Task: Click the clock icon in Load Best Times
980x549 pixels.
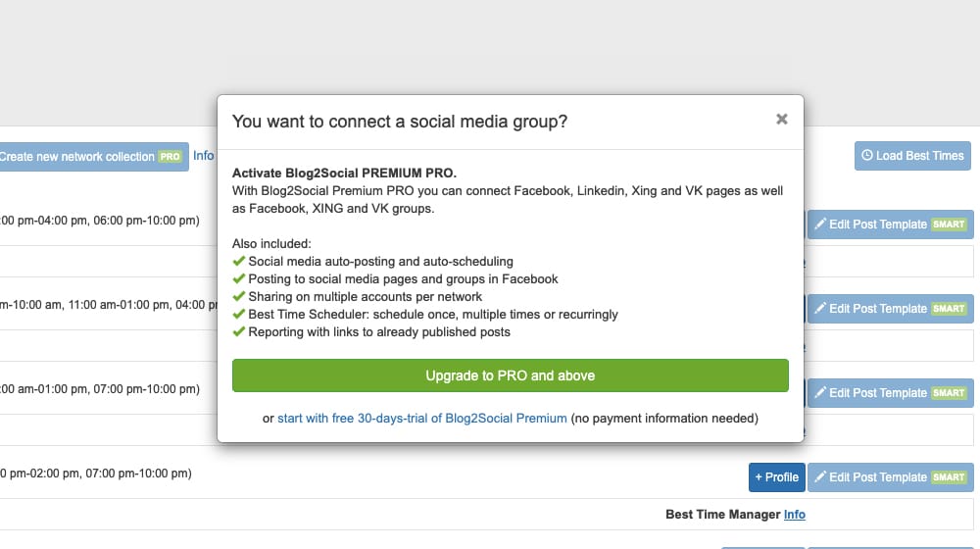Action: tap(867, 155)
